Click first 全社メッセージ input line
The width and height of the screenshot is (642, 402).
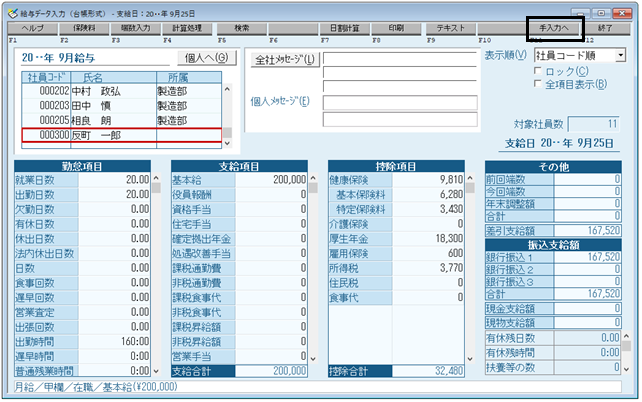pyautogui.click(x=400, y=58)
